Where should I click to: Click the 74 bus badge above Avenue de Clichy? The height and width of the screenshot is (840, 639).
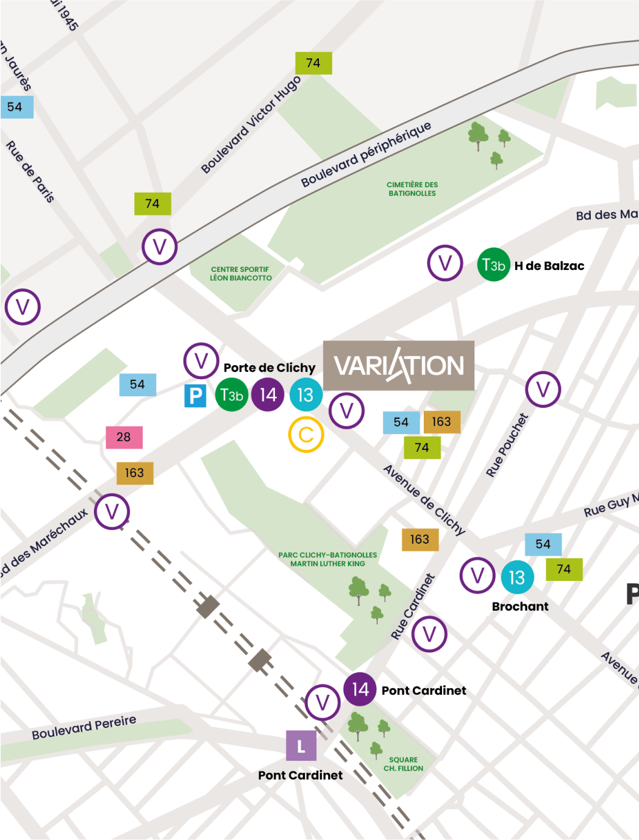422,447
